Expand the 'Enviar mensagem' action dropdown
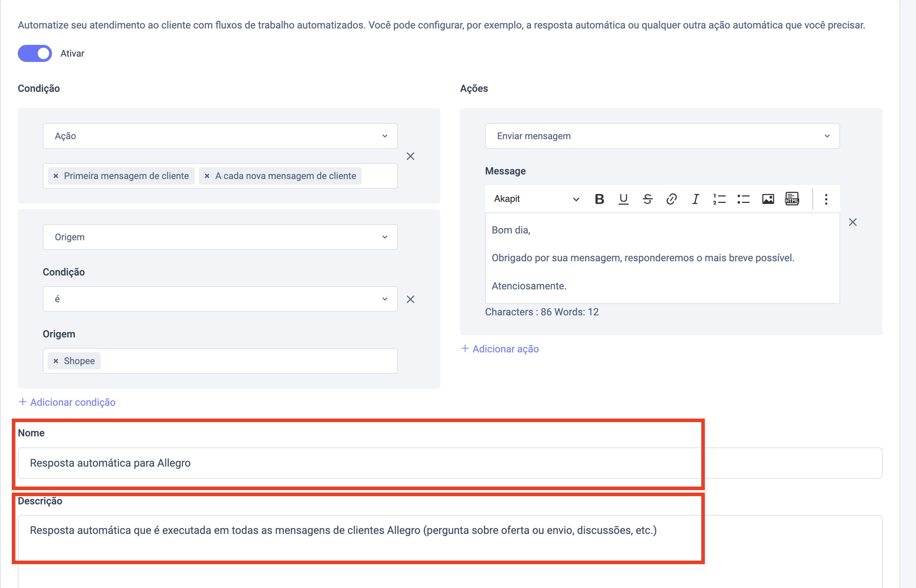 [x=662, y=136]
